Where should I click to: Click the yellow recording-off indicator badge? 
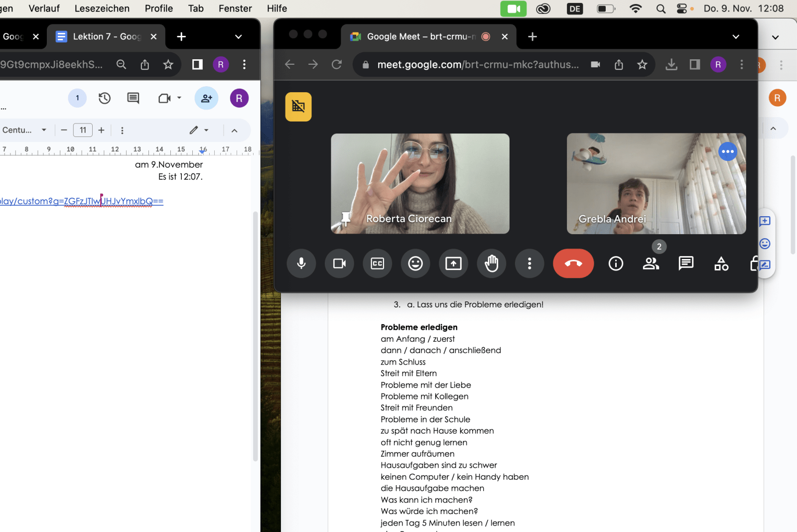point(298,107)
